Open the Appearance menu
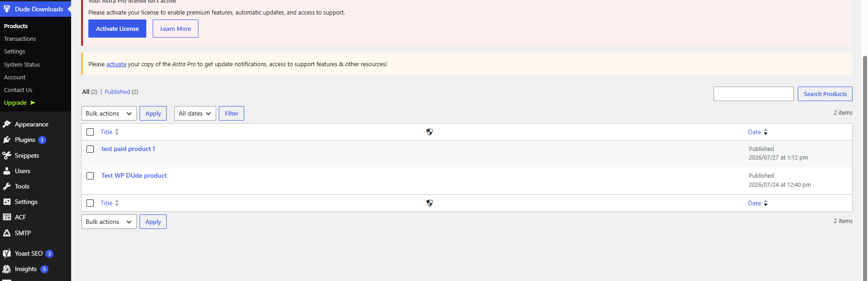The width and height of the screenshot is (868, 281). pos(31,124)
